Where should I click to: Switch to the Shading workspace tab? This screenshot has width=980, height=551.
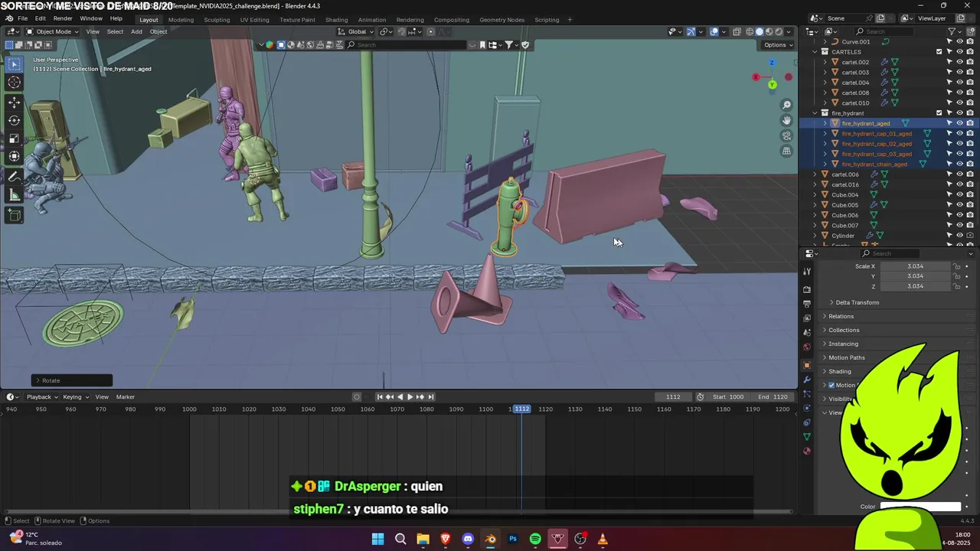[336, 20]
